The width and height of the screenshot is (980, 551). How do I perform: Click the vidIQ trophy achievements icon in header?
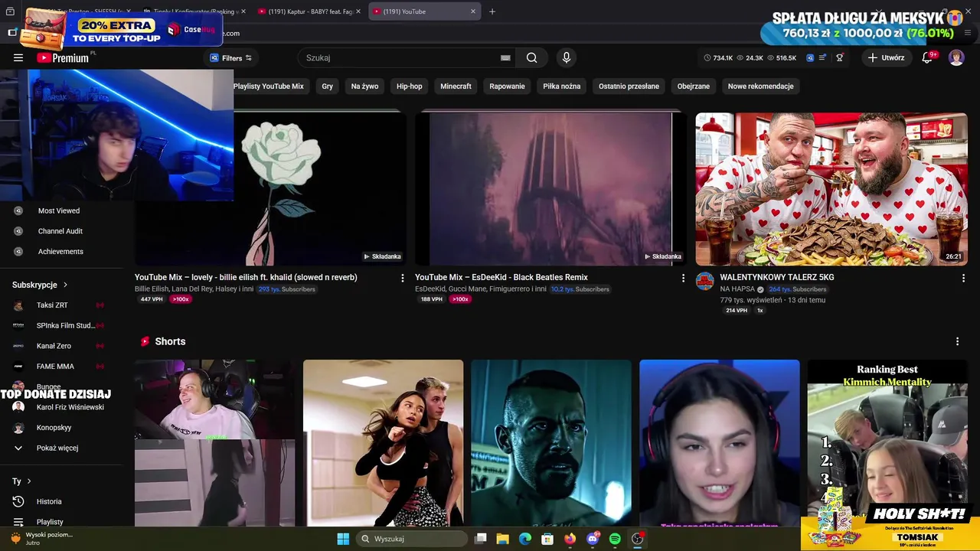click(840, 57)
